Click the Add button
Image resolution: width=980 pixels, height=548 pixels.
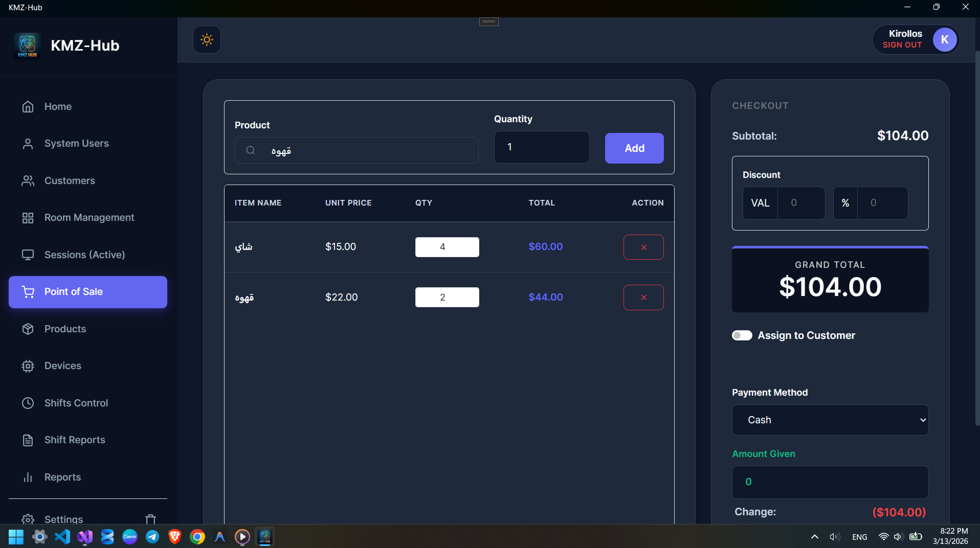coord(634,148)
